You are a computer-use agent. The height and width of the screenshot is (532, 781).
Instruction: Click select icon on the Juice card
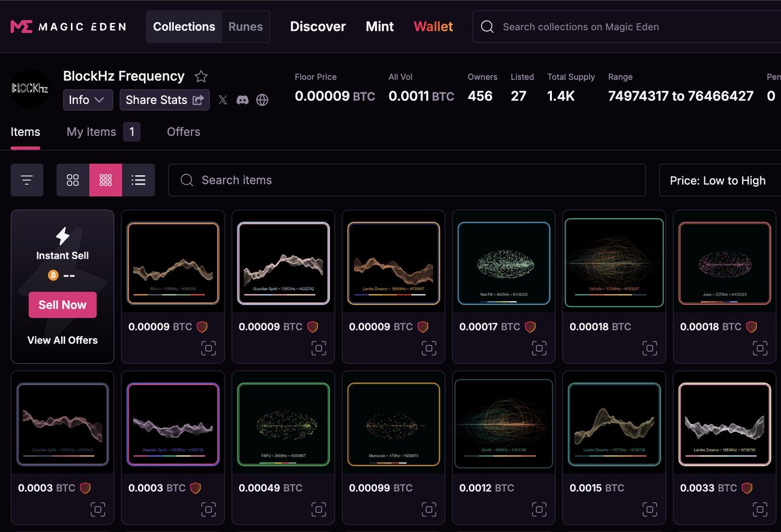coord(760,348)
